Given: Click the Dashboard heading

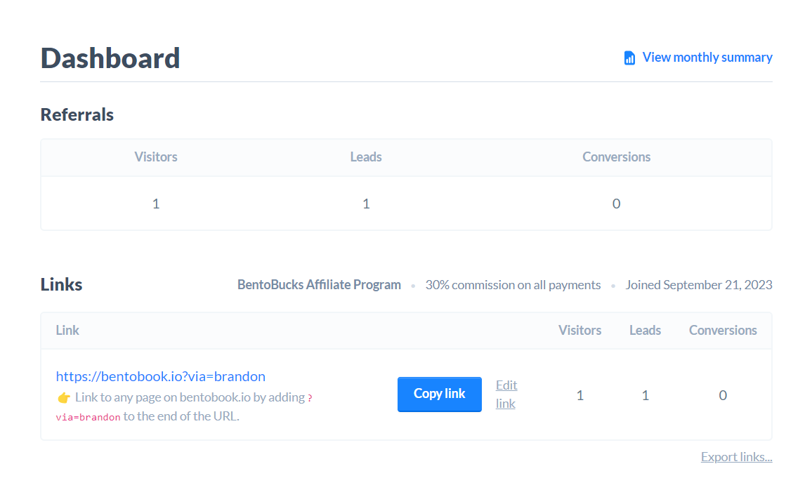Looking at the screenshot, I should [x=110, y=58].
